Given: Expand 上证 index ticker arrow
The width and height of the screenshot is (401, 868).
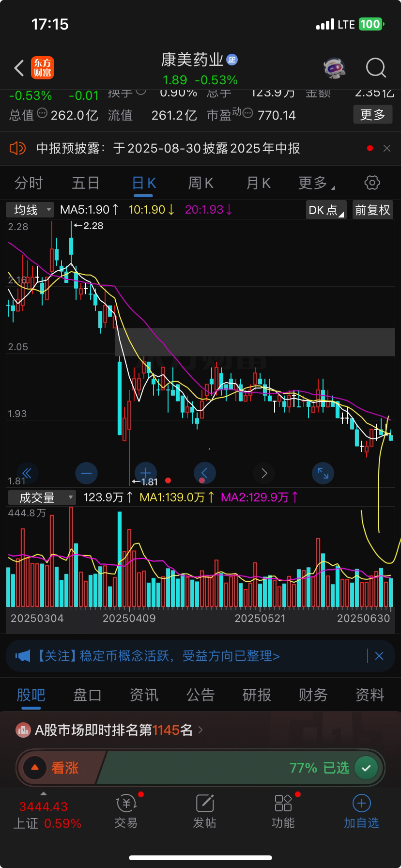Looking at the screenshot, I should tap(44, 793).
